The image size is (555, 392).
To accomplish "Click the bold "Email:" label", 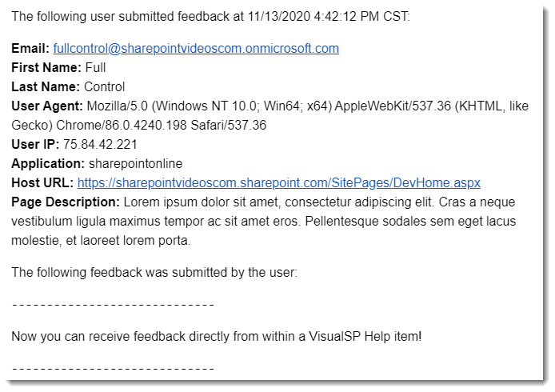I will [x=30, y=49].
